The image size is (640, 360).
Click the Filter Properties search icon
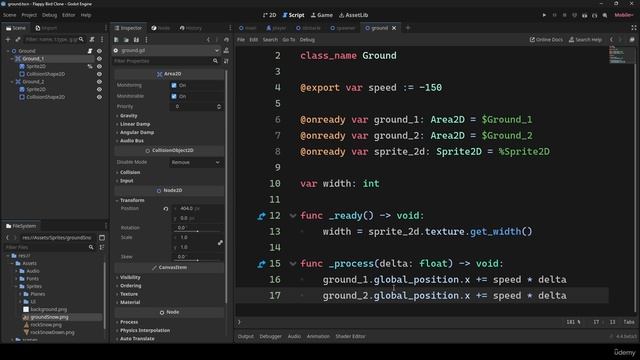215,61
